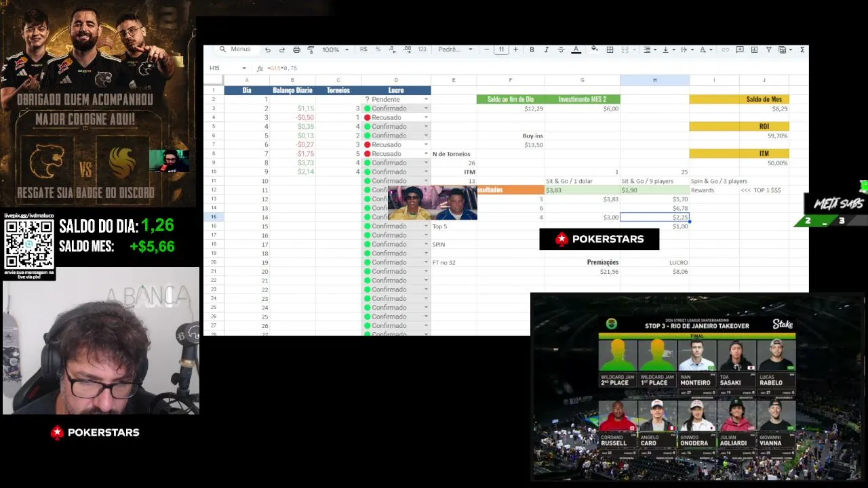The image size is (868, 488).
Task: Open the filter views table icon
Action: pos(784,49)
